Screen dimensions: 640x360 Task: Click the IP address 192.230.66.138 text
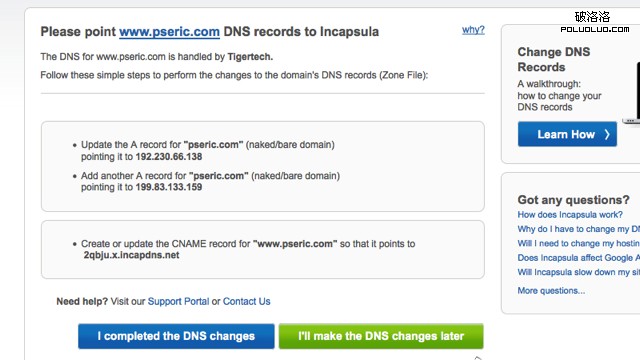pos(169,157)
